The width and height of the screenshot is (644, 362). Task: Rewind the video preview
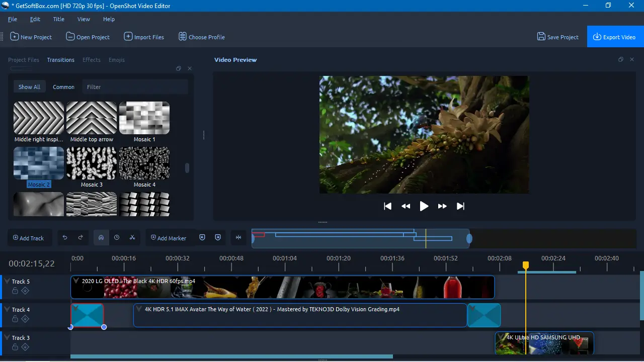point(406,206)
